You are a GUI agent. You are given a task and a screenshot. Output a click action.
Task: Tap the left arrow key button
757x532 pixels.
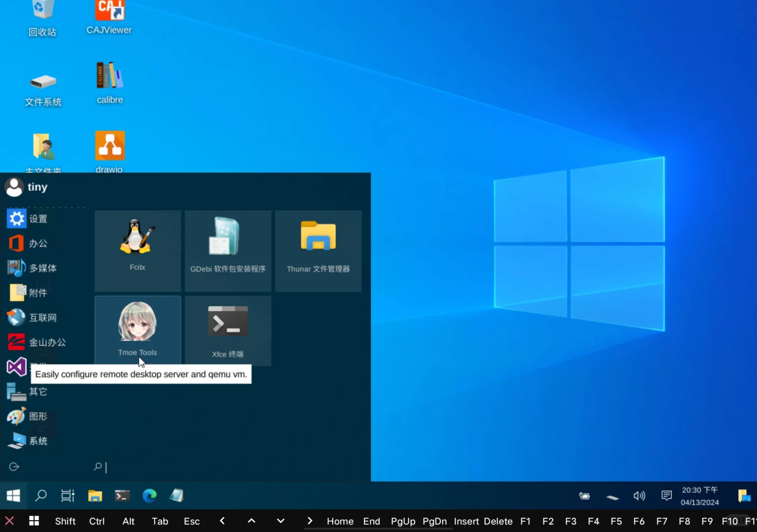click(222, 521)
